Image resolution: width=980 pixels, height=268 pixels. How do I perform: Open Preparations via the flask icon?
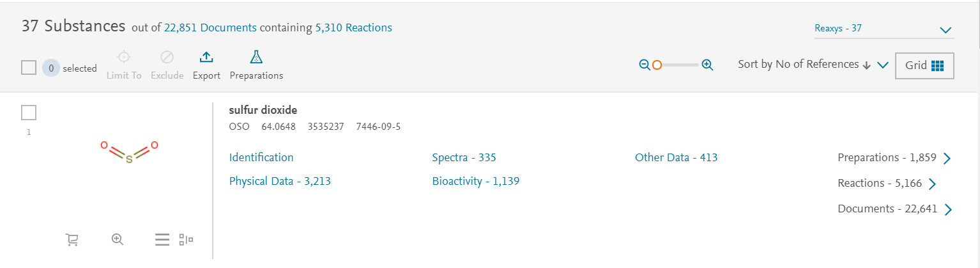pos(256,58)
